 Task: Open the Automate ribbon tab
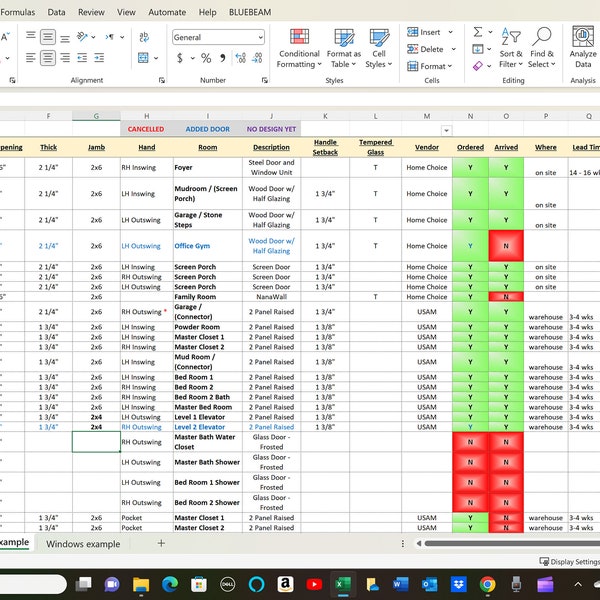pos(167,12)
